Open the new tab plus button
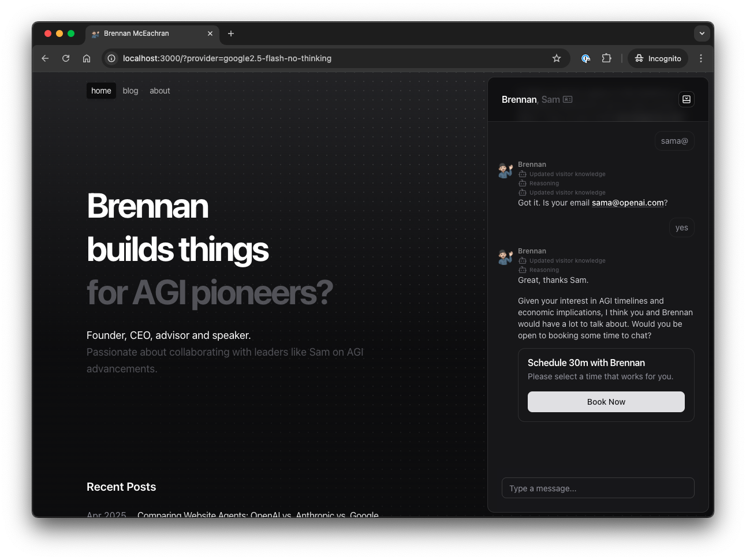 [x=231, y=33]
